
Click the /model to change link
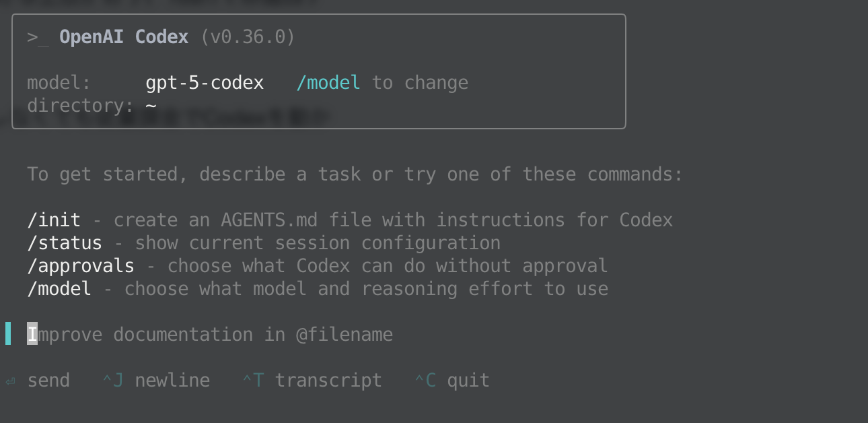[x=328, y=82]
